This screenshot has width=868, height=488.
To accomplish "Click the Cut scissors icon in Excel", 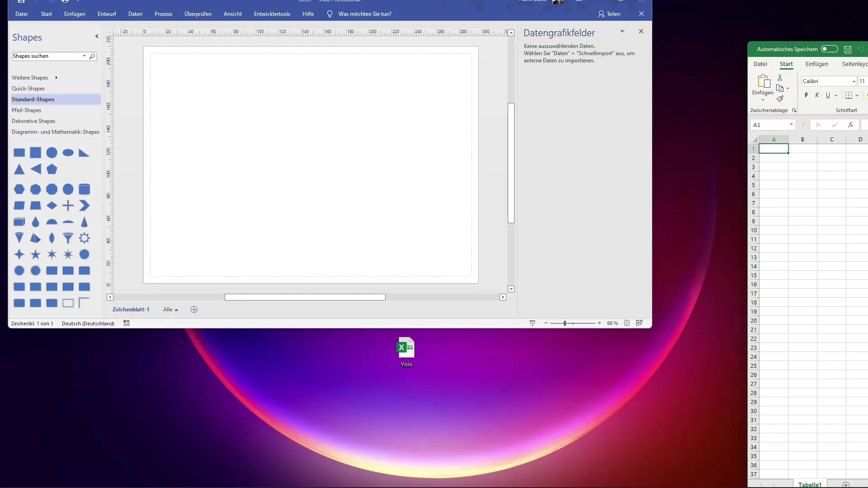I will [780, 78].
